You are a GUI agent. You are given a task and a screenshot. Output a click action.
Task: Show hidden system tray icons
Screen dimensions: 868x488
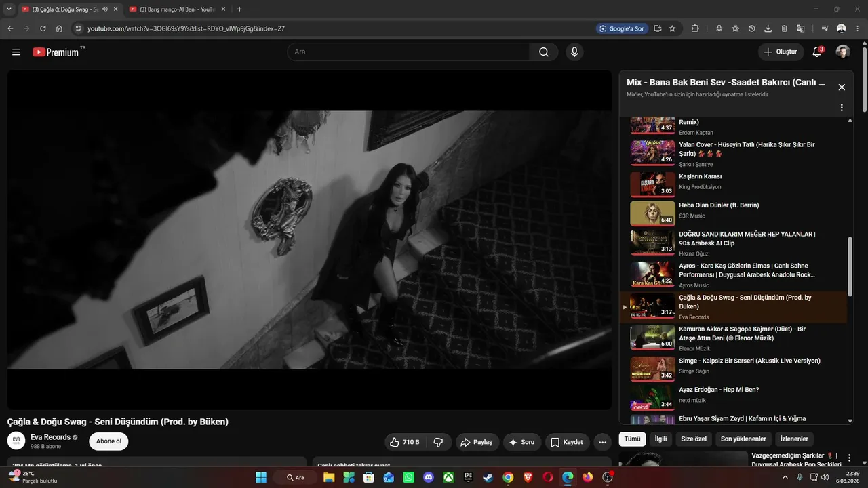click(x=785, y=477)
